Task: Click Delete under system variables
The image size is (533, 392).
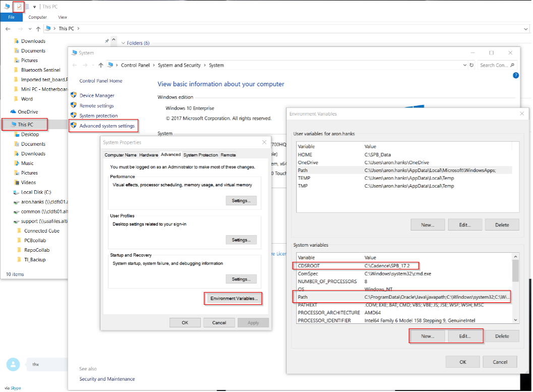Action: click(502, 336)
